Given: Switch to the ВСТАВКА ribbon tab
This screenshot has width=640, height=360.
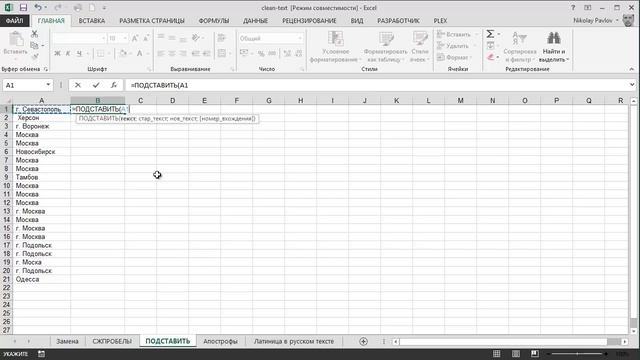Looking at the screenshot, I should click(92, 20).
